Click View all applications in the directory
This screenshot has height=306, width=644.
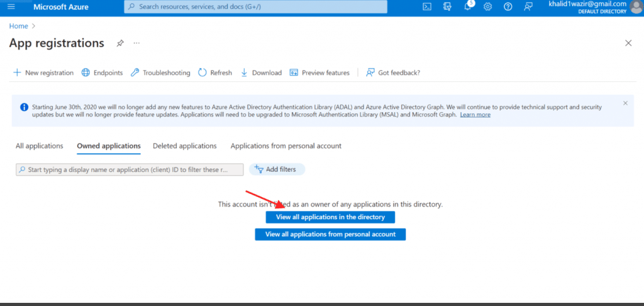tap(330, 217)
